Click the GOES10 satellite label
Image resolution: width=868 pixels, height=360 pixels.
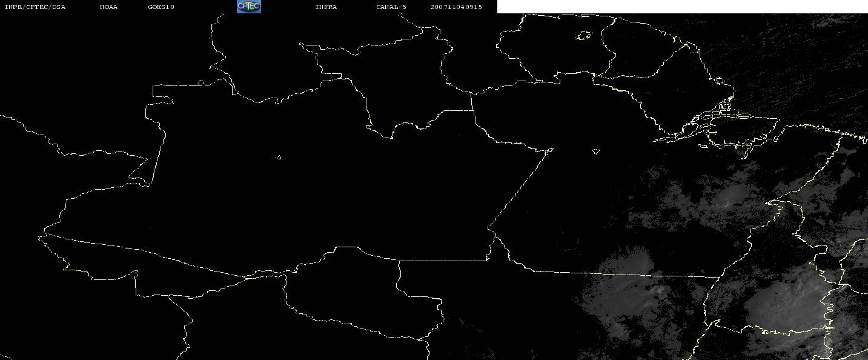click(161, 7)
